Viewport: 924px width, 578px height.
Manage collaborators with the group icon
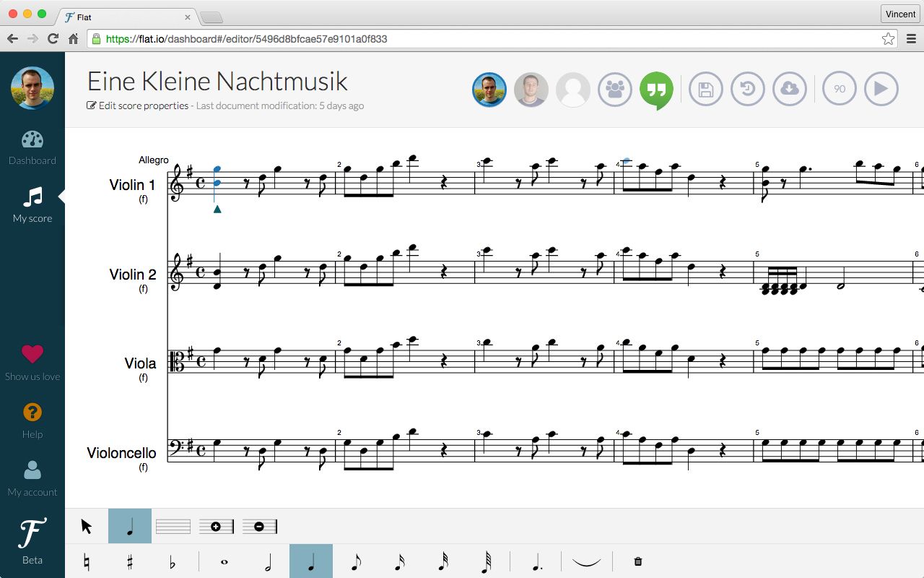615,90
